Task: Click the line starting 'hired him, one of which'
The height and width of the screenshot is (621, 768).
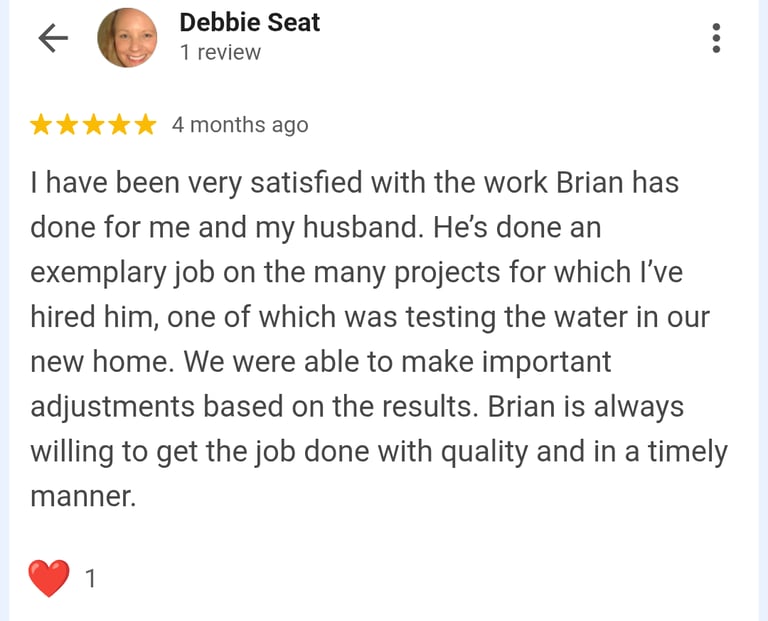Action: pyautogui.click(x=370, y=317)
